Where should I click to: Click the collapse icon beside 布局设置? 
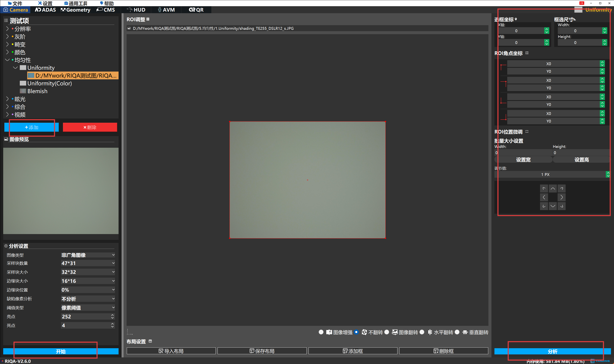coord(150,341)
